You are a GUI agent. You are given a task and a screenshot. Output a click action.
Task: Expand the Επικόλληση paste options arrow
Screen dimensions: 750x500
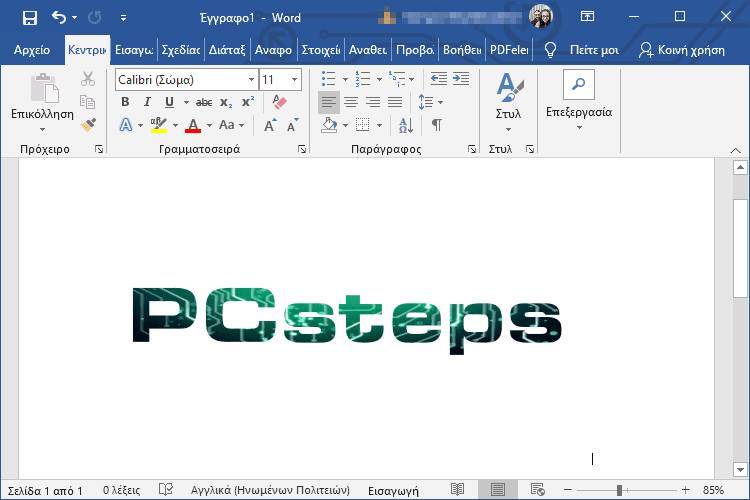43,130
